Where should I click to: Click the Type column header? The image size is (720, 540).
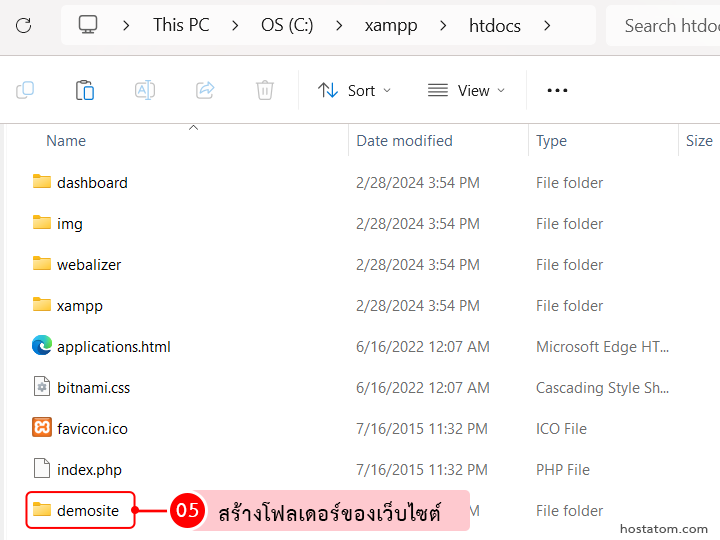[551, 141]
